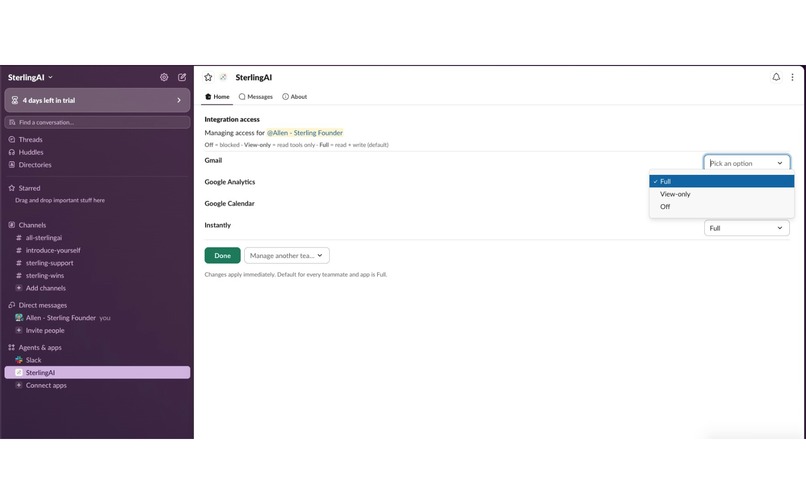Click the Integration access heading

point(232,119)
